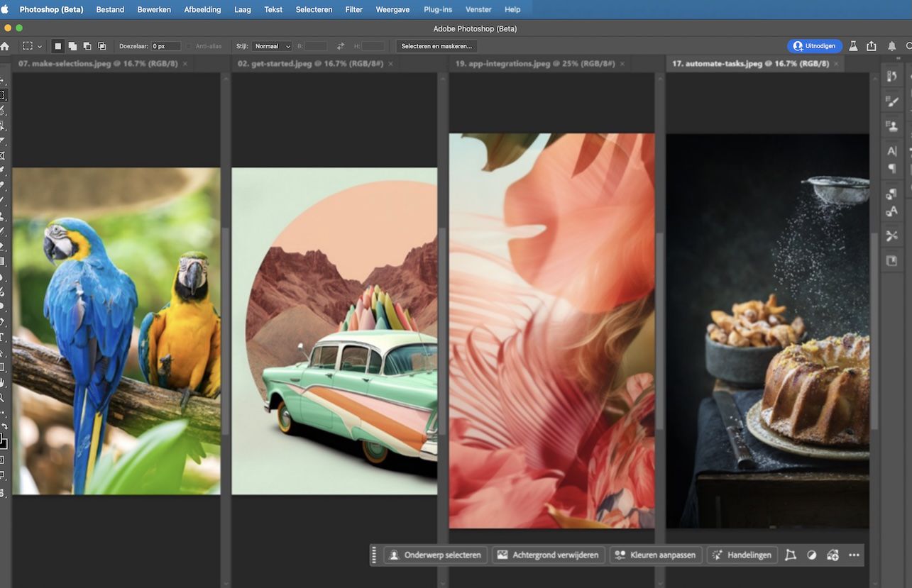Click the Home icon in the options bar
Screen dimensions: 912x588
[x=6, y=45]
